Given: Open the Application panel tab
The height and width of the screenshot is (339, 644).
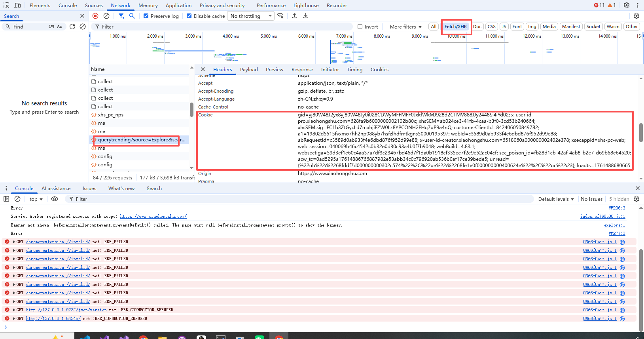Looking at the screenshot, I should [178, 5].
